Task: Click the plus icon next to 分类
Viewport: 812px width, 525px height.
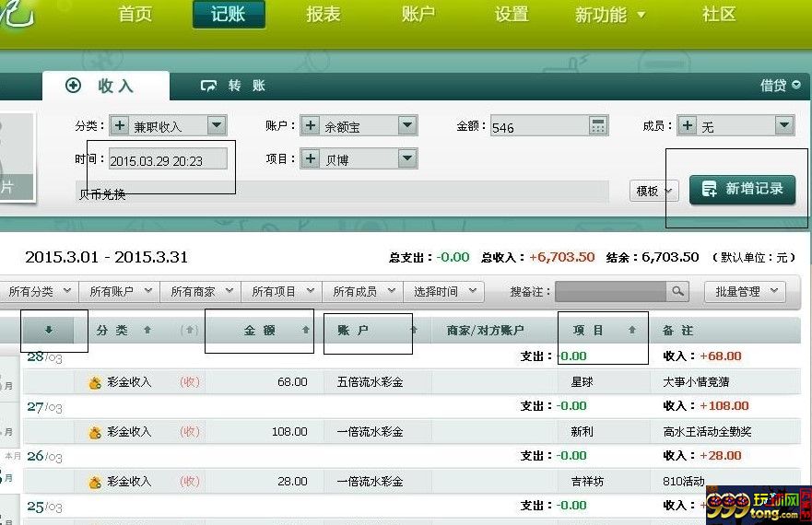Action: pos(119,125)
